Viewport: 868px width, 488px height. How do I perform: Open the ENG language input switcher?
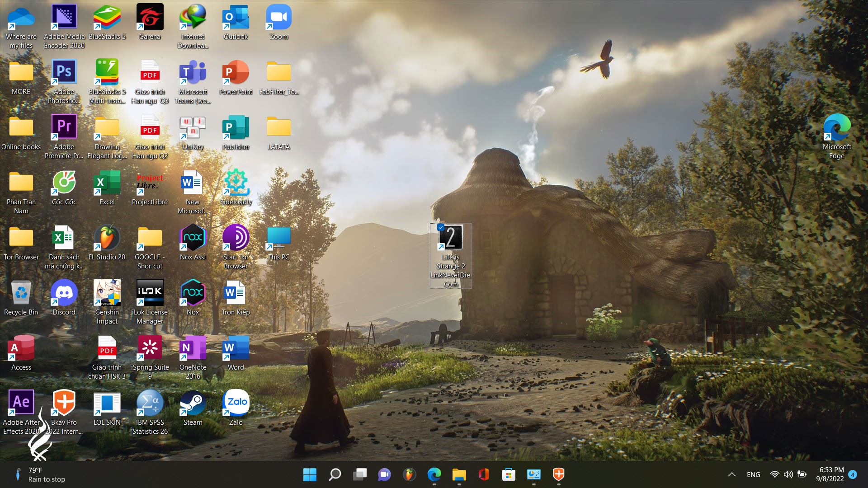pos(753,474)
